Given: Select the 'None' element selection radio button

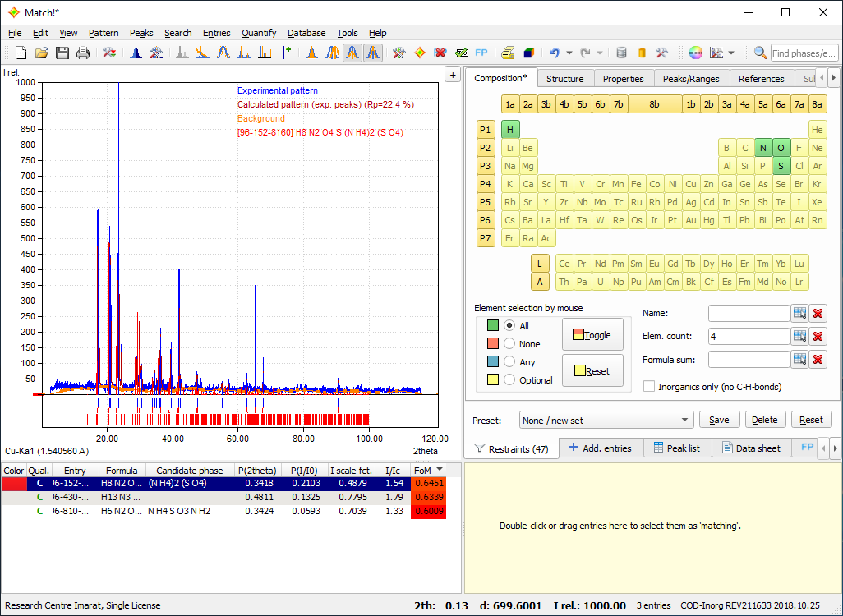Looking at the screenshot, I should (x=509, y=344).
